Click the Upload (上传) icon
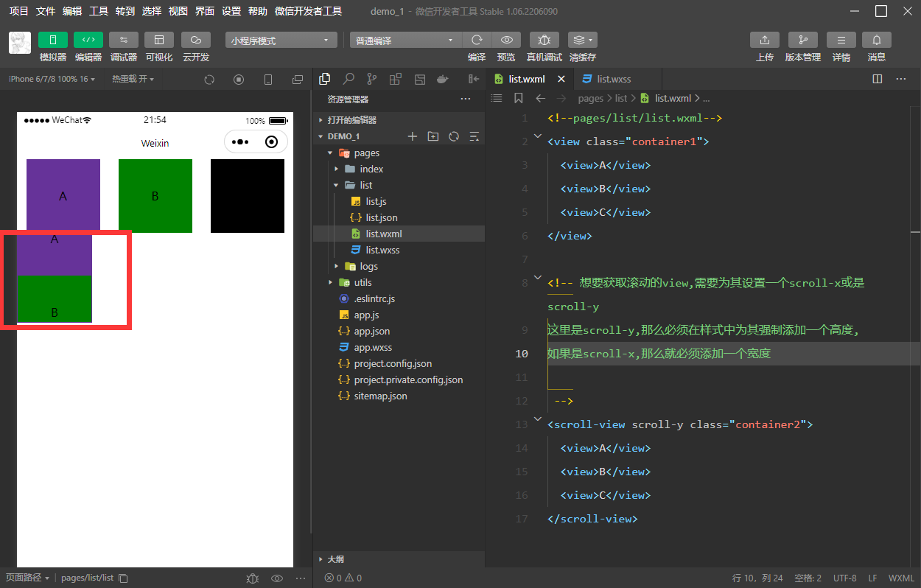Viewport: 921px width, 588px height. [x=764, y=40]
